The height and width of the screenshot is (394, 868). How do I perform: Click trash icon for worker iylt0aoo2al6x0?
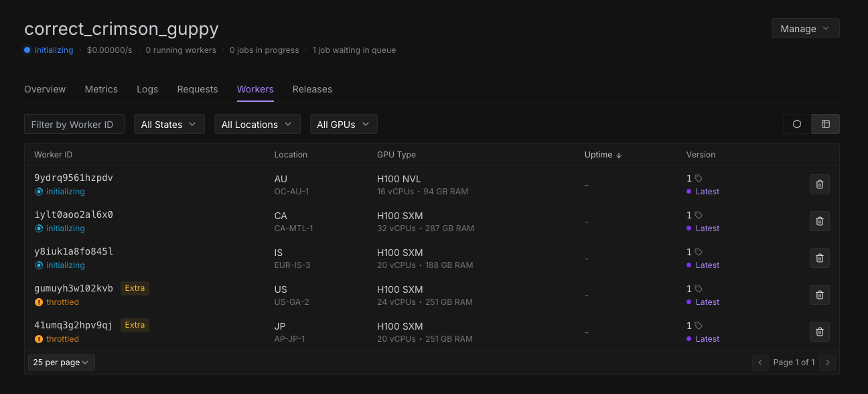pos(819,221)
